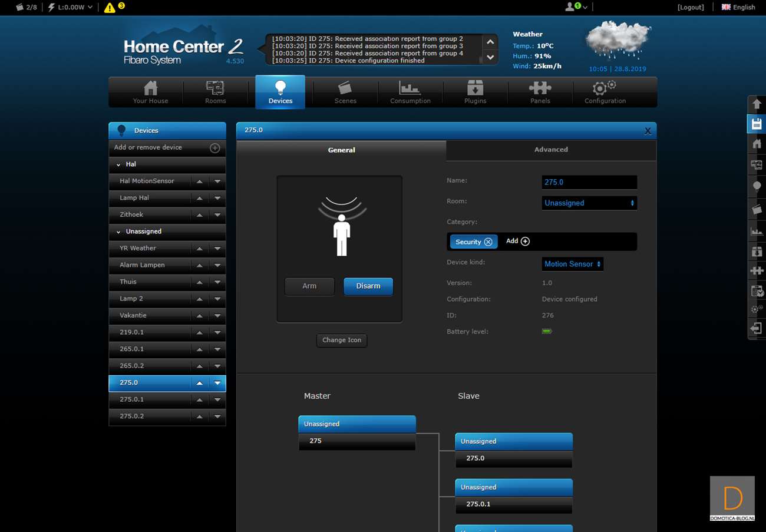766x532 pixels.
Task: Click the Name input field
Action: (x=589, y=183)
